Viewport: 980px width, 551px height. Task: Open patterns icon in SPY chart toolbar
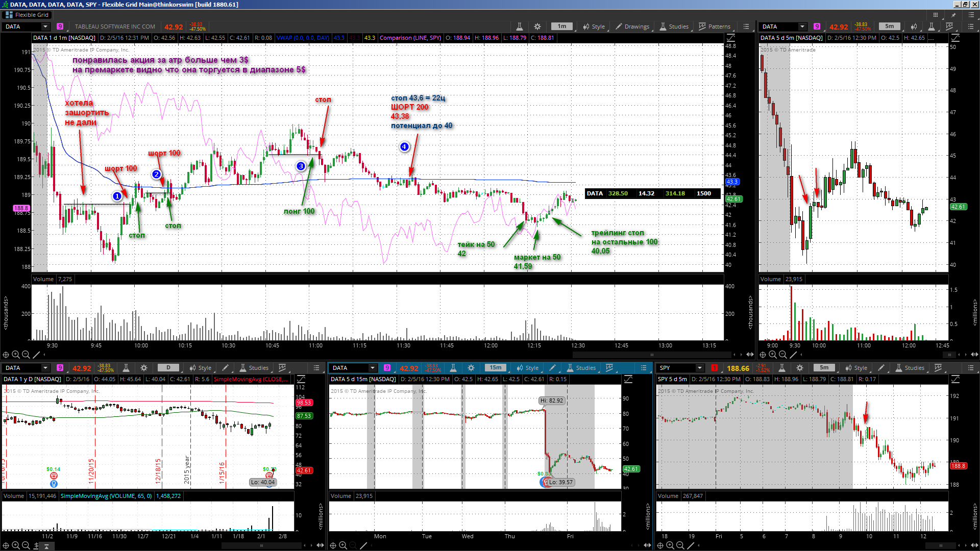coord(938,368)
